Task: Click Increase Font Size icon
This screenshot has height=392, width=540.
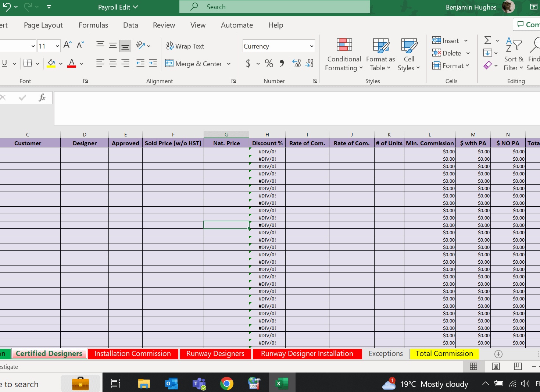Action: click(67, 45)
